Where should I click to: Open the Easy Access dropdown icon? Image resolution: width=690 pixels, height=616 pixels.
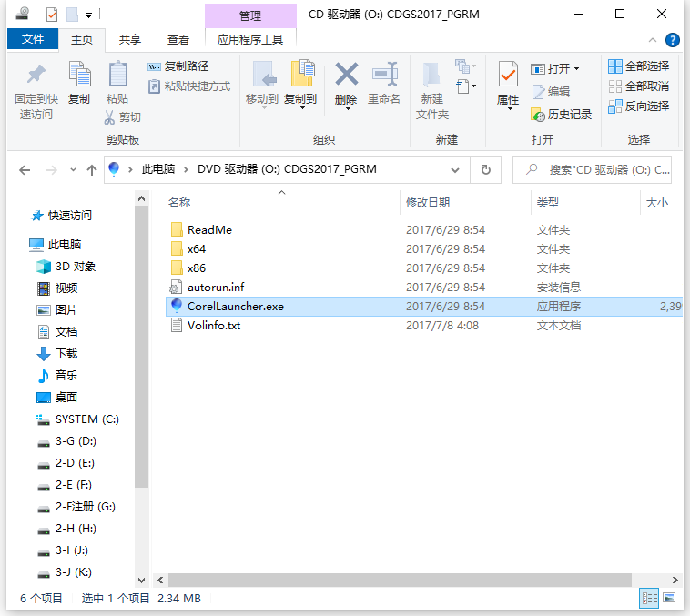point(465,86)
